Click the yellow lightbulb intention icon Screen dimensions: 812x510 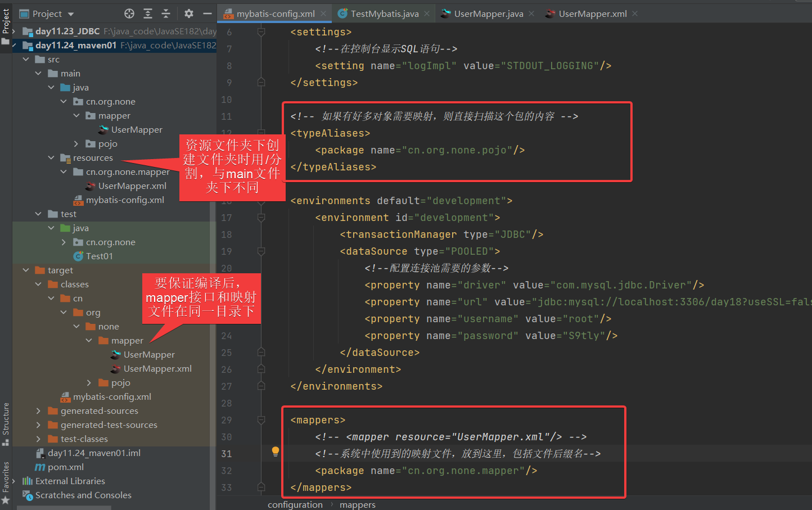tap(276, 451)
